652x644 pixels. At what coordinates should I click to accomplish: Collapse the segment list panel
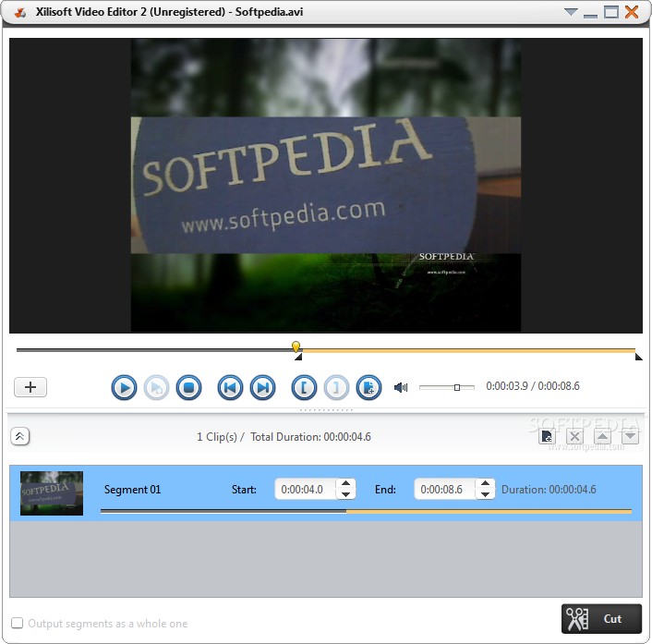[19, 436]
